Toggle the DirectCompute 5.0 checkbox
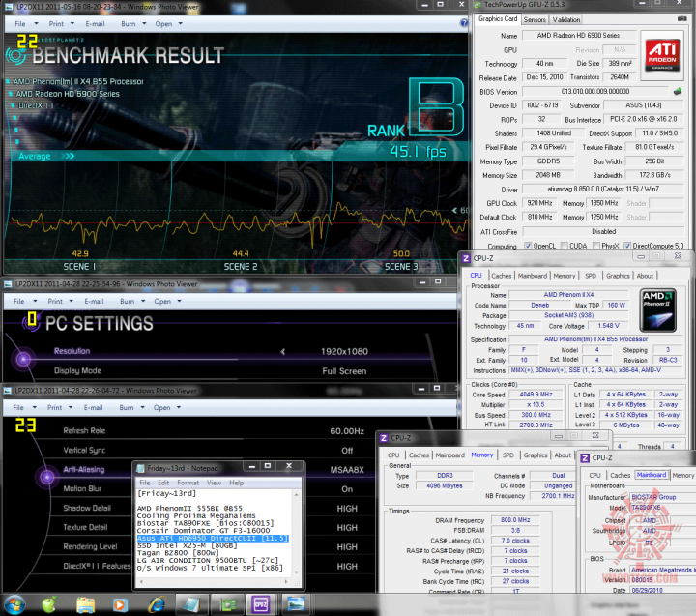 627,246
